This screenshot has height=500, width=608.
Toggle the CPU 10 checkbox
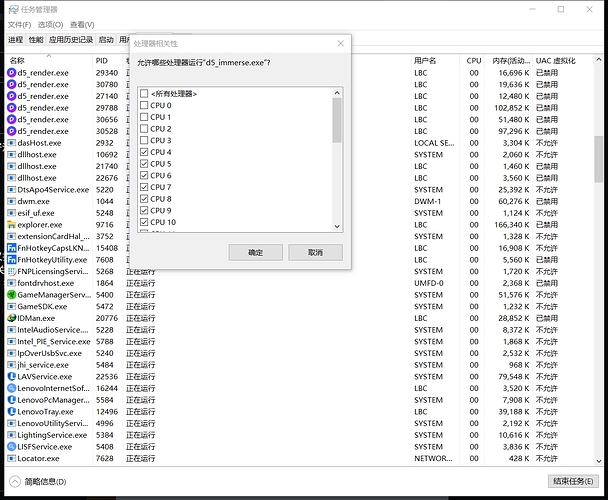click(144, 222)
